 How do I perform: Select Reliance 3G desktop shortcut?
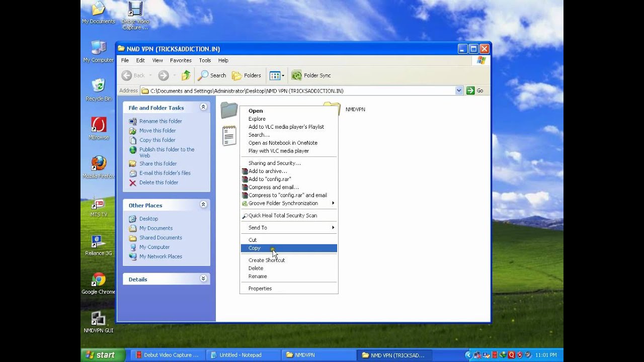pyautogui.click(x=99, y=245)
